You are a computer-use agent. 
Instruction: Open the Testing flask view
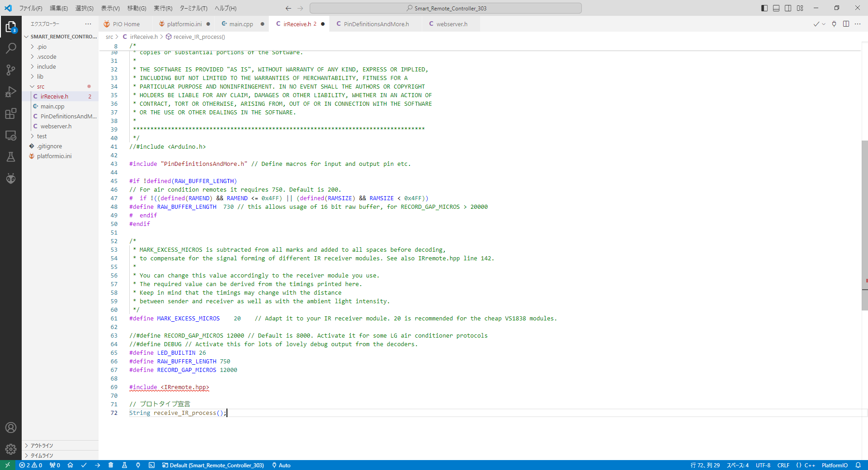pyautogui.click(x=11, y=157)
